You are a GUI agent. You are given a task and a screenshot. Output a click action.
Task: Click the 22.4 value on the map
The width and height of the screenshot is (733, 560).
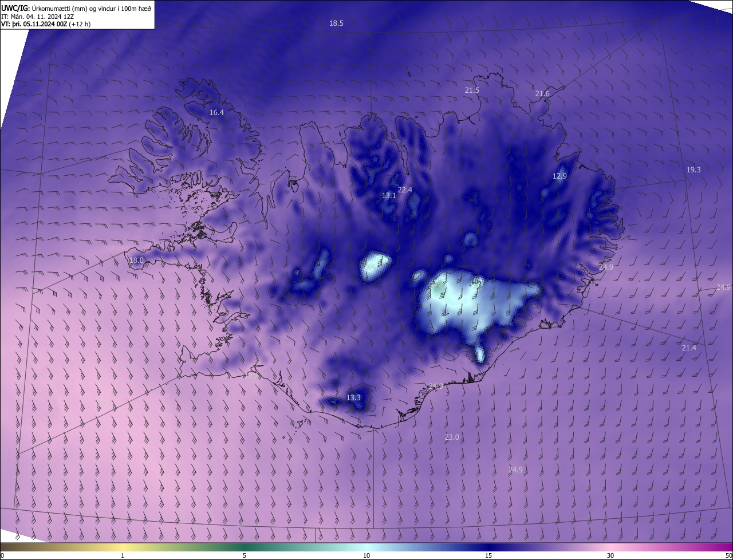coord(405,190)
